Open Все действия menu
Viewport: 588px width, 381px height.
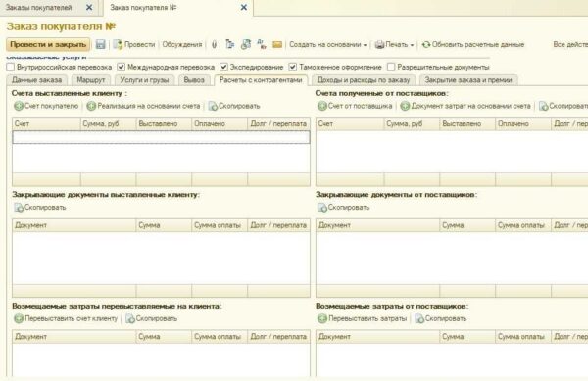coord(570,45)
